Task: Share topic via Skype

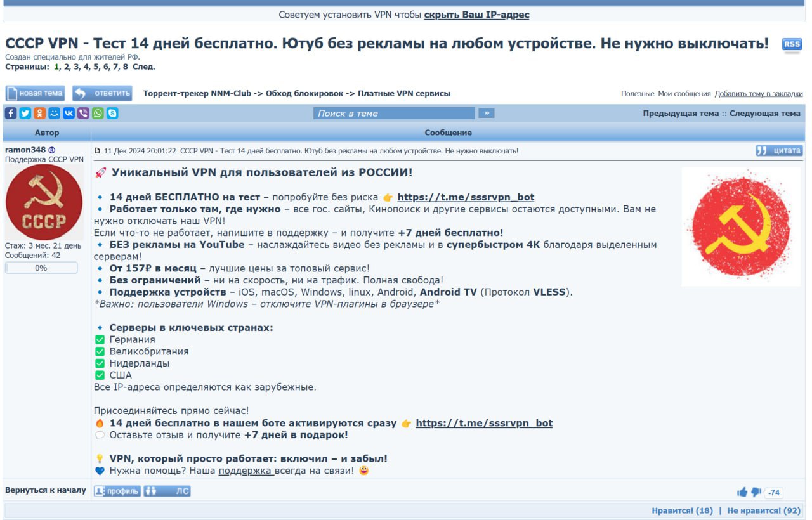Action: [x=113, y=113]
